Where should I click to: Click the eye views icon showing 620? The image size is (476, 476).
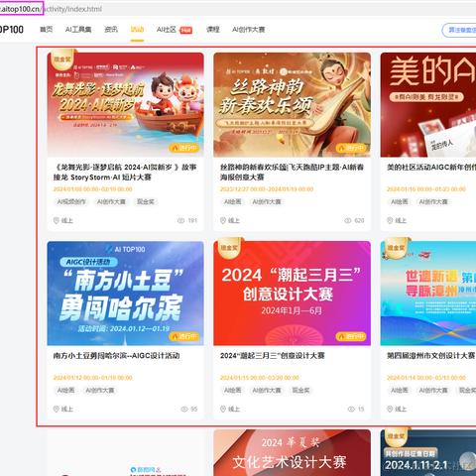(348, 220)
